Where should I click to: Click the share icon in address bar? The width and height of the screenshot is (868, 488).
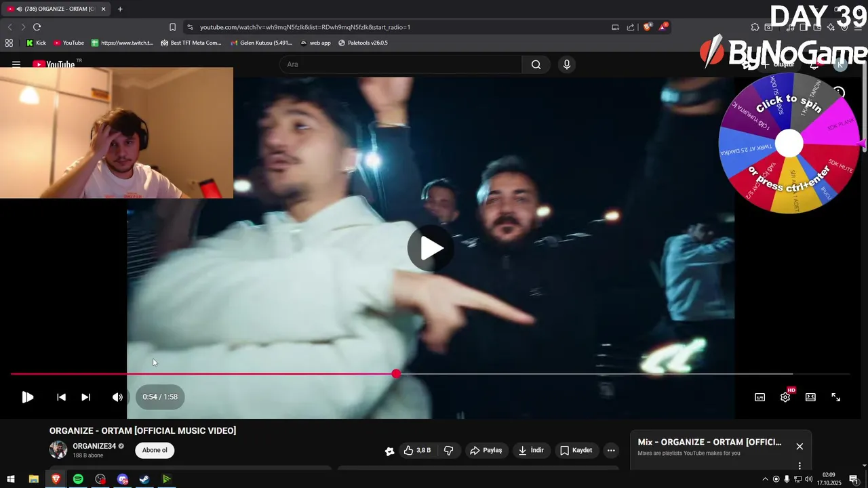(631, 27)
